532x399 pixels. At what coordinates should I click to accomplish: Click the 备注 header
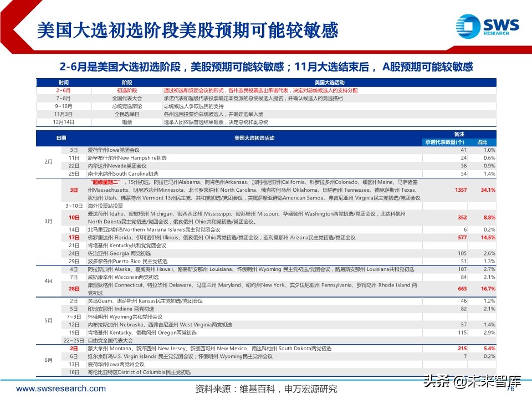point(459,134)
